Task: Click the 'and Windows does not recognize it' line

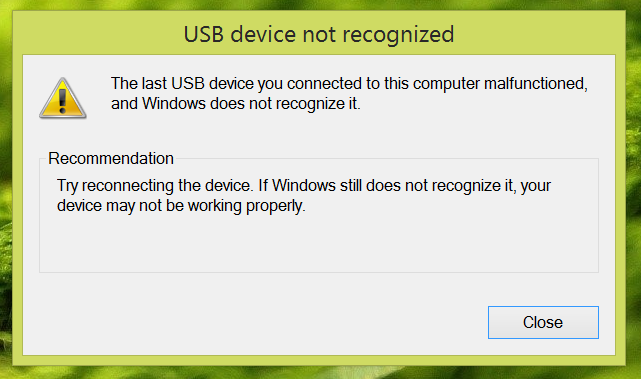Action: (x=235, y=103)
